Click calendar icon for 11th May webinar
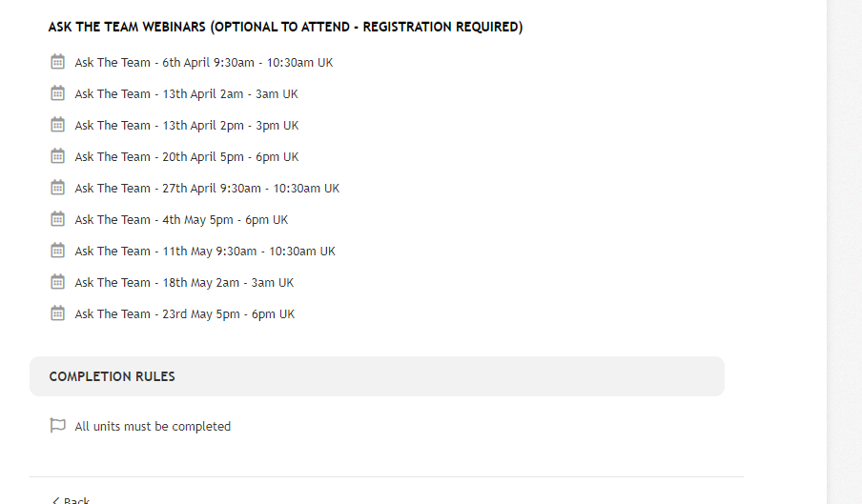 point(58,250)
